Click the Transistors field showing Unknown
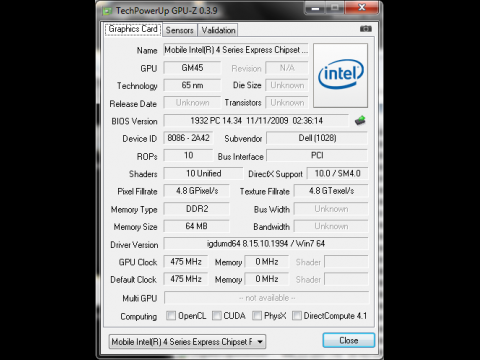This screenshot has width=480, height=360. [287, 103]
